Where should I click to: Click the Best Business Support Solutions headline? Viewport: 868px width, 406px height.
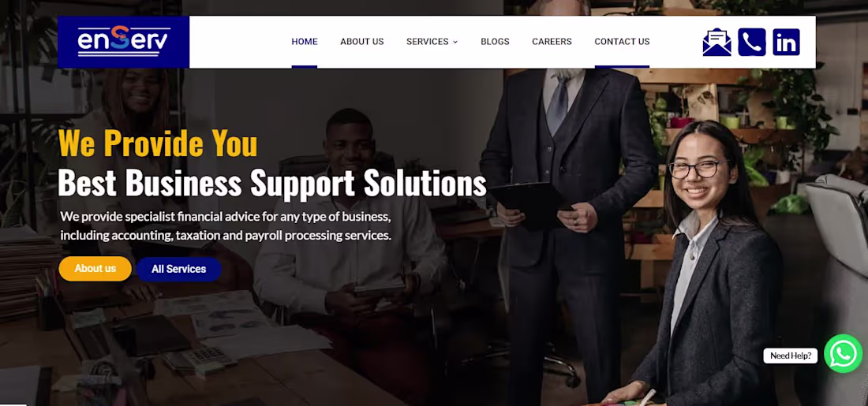(x=271, y=183)
